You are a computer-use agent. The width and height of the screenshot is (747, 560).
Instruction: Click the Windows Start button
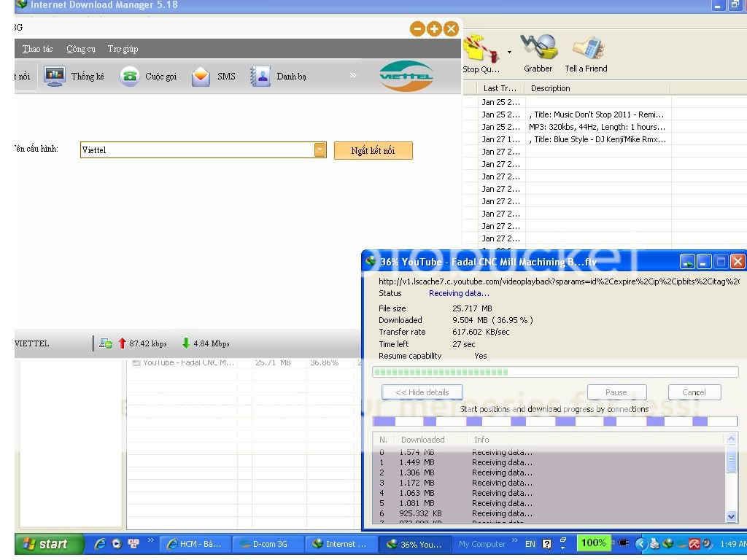[x=45, y=544]
